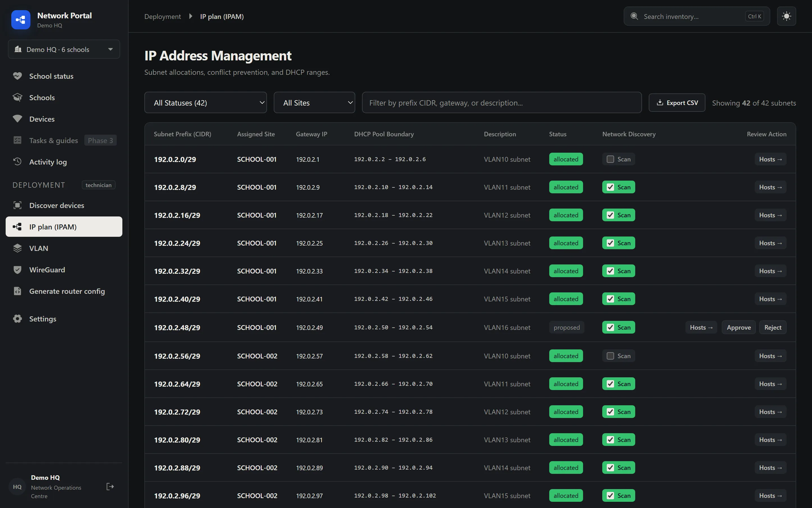
Task: Open the All Statuses (42) dropdown
Action: (x=205, y=102)
